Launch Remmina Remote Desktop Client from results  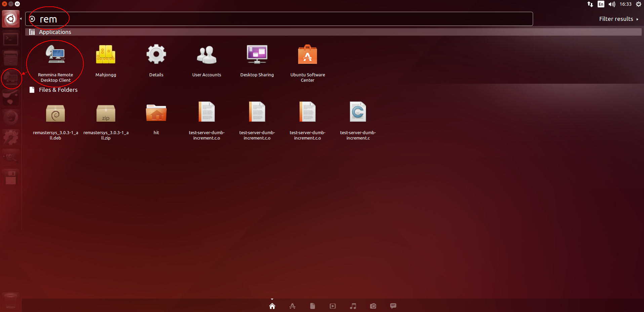coord(55,63)
